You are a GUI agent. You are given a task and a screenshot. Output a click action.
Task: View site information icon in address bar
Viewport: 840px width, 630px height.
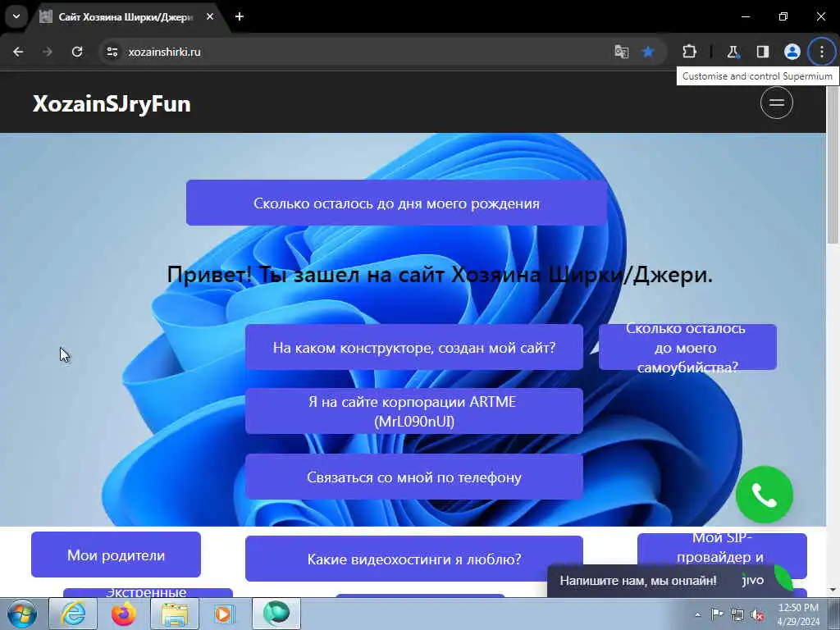point(112,52)
